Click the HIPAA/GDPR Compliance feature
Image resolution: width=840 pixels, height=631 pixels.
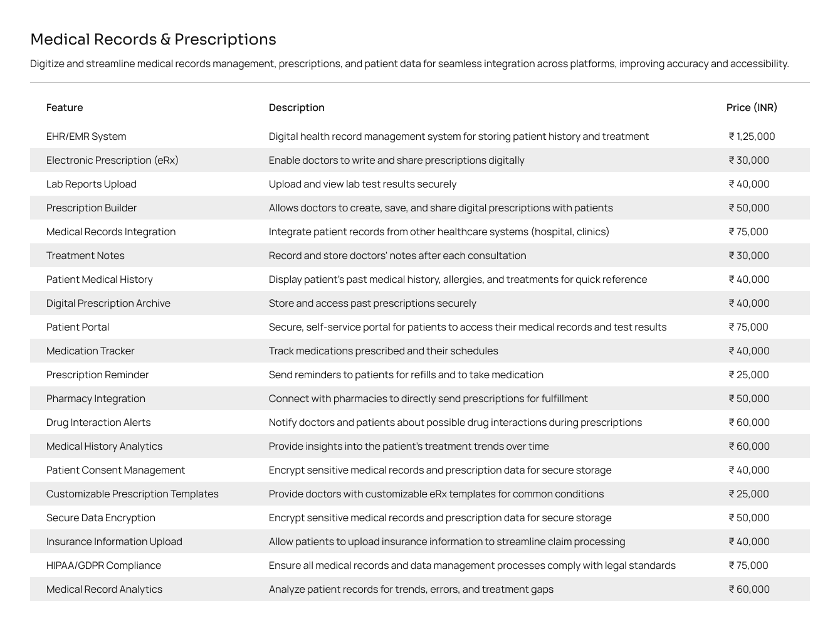pyautogui.click(x=103, y=565)
